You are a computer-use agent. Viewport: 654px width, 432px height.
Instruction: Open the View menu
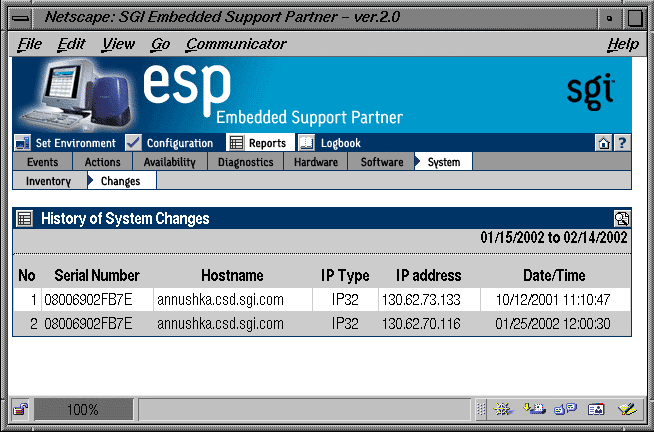[x=118, y=44]
